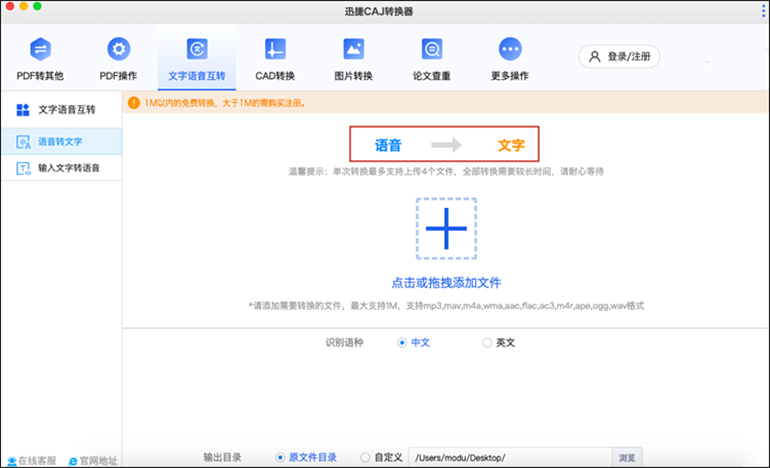Click the 文字语音互转 sidebar header
The image size is (770, 468).
point(62,110)
